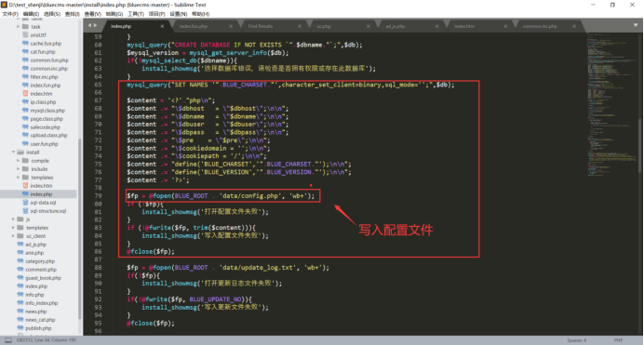This screenshot has height=345, width=644.
Task: Click the js folder icon
Action: (x=20, y=219)
